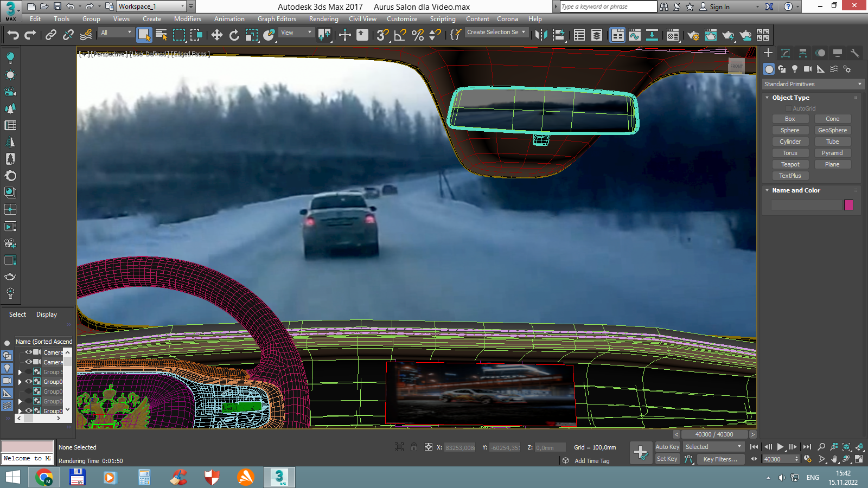This screenshot has height=488, width=868.
Task: Open the Curve Editor from toolbar
Action: (x=635, y=35)
